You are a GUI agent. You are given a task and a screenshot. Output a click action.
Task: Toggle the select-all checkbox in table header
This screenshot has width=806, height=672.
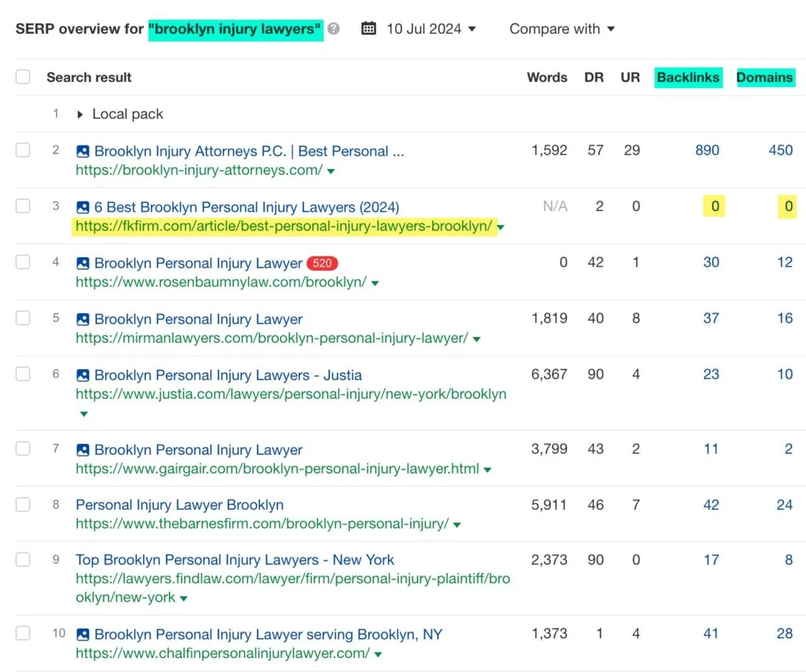[x=23, y=77]
